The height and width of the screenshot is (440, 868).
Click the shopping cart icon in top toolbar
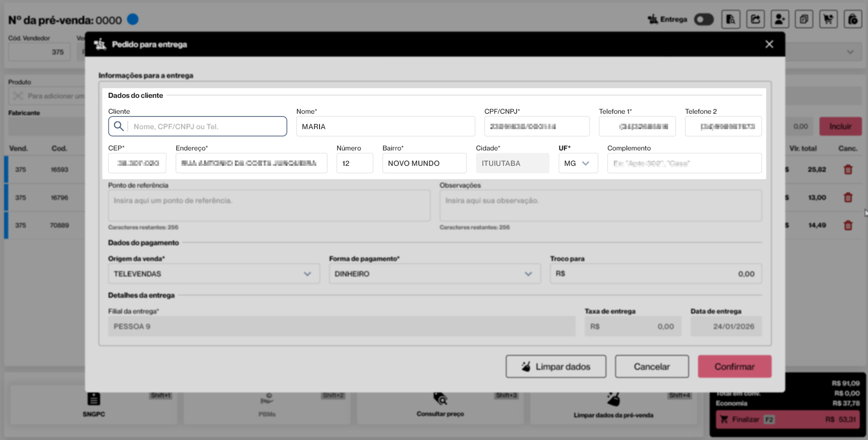tap(828, 19)
